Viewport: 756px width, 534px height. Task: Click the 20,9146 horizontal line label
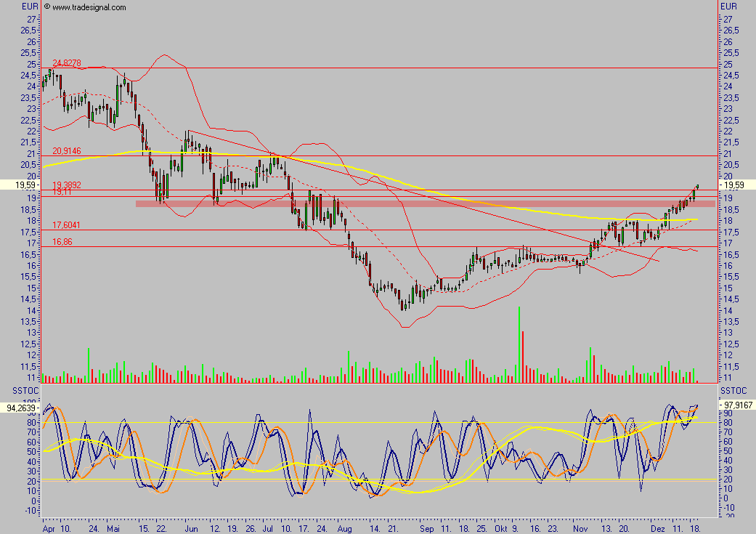click(67, 151)
